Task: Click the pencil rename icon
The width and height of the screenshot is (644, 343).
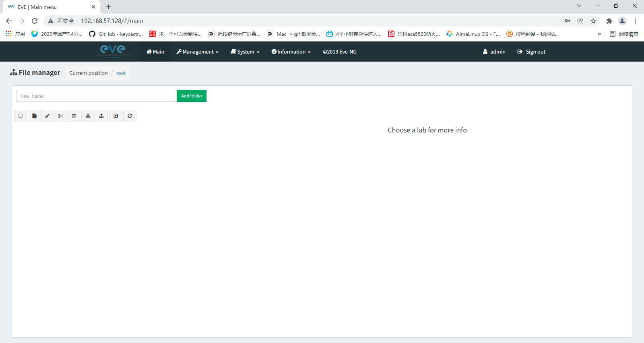Action: click(47, 116)
